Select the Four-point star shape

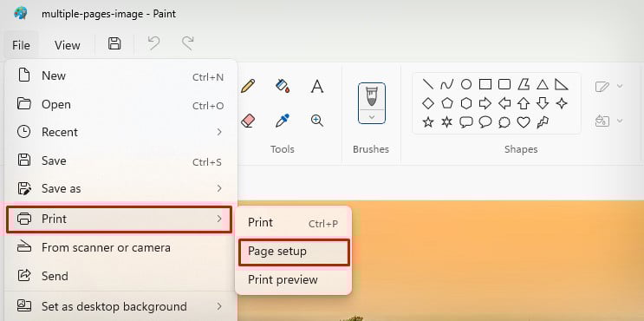pos(562,103)
